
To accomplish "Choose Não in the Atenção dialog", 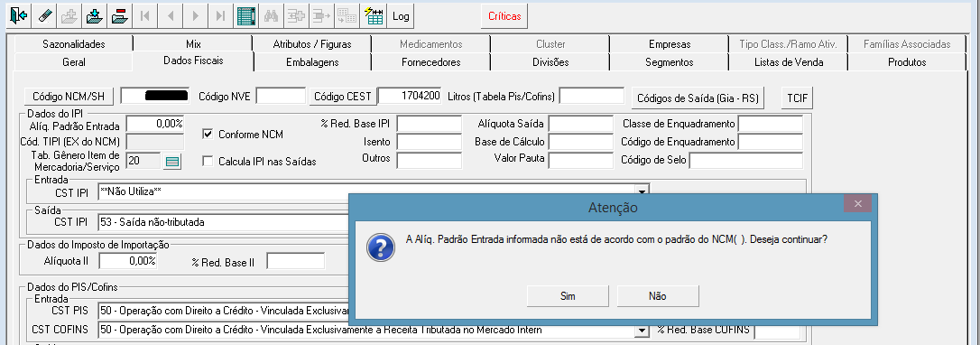I will point(658,295).
